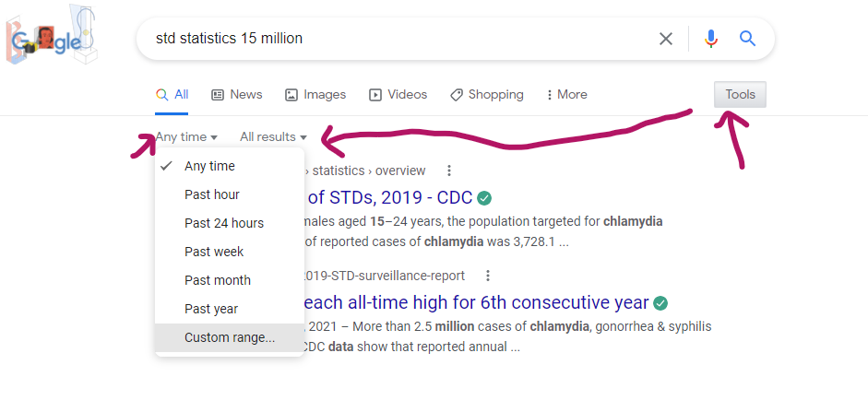Click the Google doodle logo
Image resolution: width=868 pixels, height=400 pixels.
coord(51,40)
